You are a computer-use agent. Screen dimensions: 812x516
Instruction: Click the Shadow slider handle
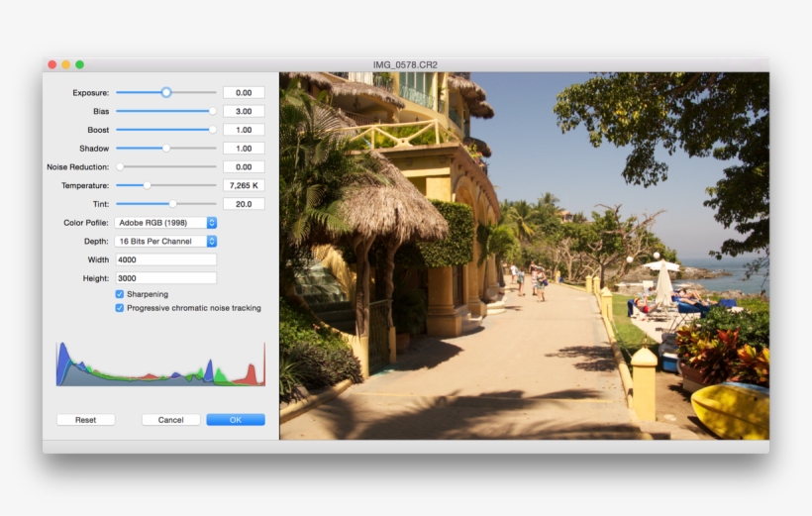click(x=166, y=149)
